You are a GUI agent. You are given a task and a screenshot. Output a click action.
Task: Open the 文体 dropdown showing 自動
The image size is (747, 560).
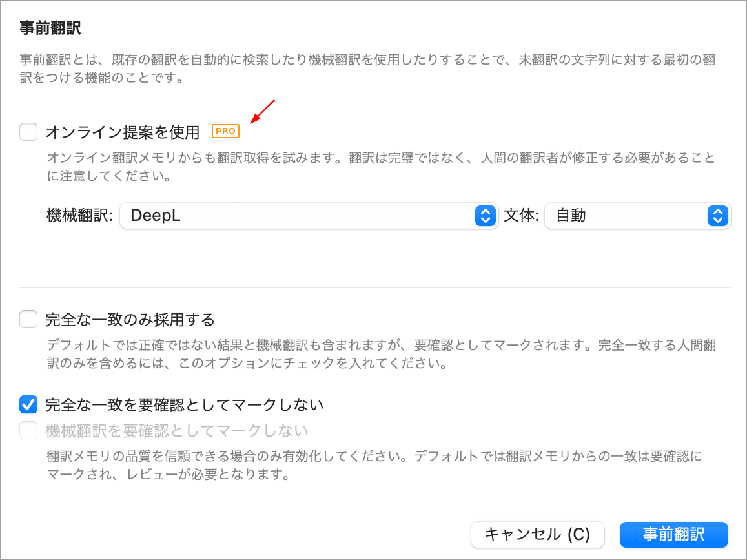pyautogui.click(x=626, y=216)
